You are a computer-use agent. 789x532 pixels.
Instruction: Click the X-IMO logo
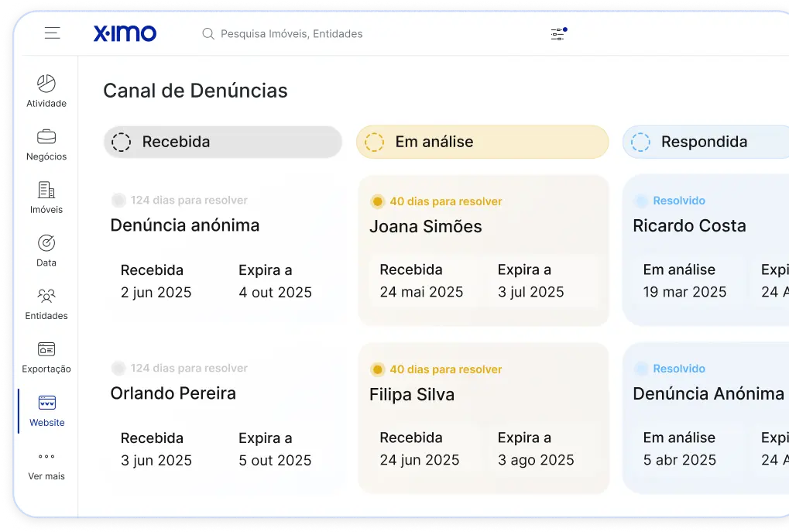pyautogui.click(x=125, y=33)
